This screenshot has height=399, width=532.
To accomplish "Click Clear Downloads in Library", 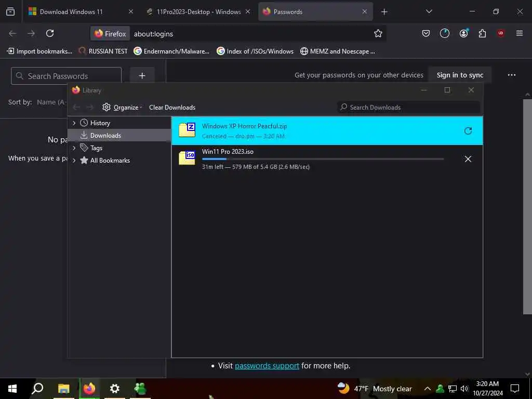I will coord(172,107).
